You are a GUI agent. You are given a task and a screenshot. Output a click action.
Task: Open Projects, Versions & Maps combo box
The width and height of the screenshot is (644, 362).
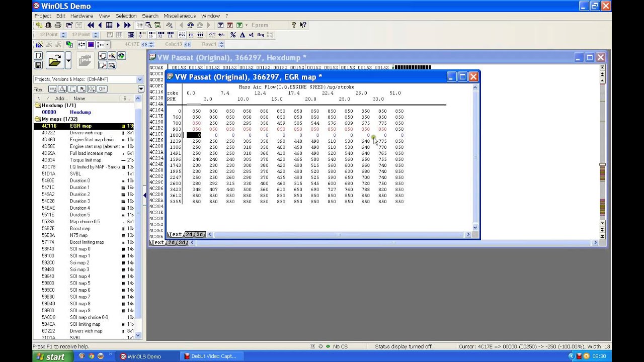89,79
